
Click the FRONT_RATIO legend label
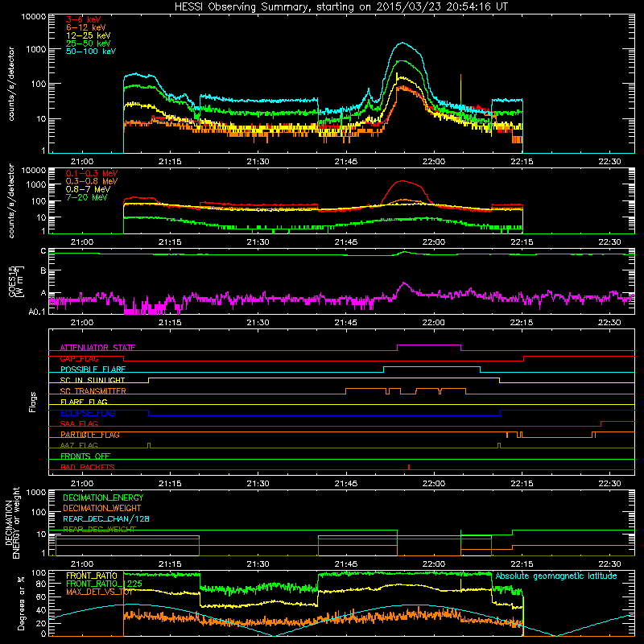pyautogui.click(x=92, y=576)
